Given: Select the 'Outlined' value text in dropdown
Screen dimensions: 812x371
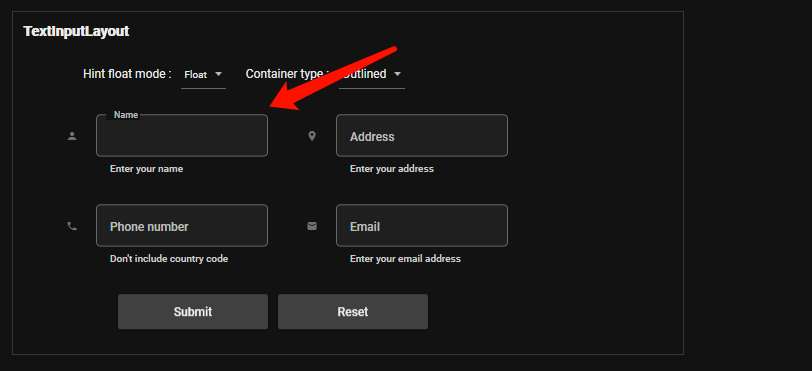Looking at the screenshot, I should pos(365,74).
